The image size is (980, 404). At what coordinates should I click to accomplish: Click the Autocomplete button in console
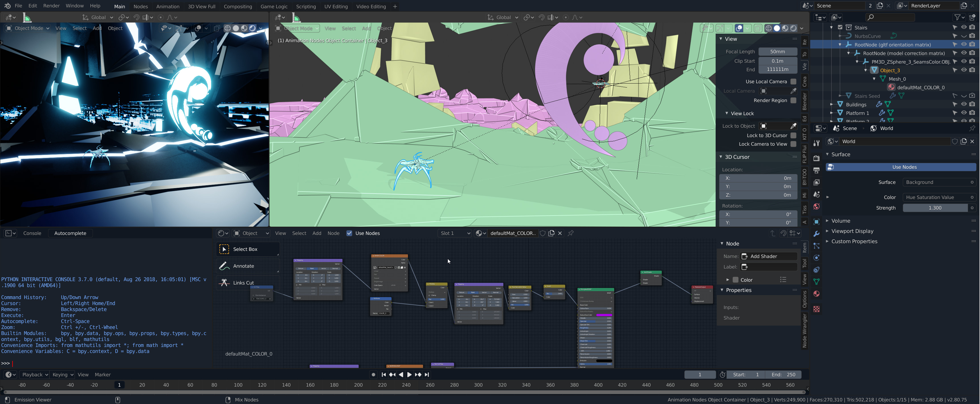[x=70, y=234]
